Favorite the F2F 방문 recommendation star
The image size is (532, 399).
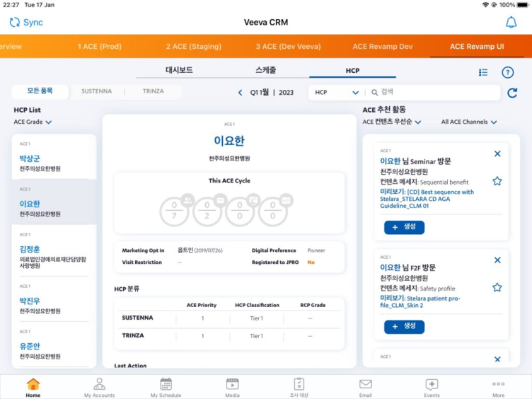point(497,287)
